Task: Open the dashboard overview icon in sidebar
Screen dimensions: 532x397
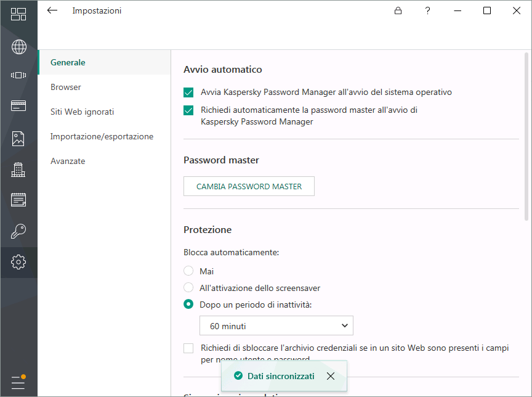Action: 18,14
